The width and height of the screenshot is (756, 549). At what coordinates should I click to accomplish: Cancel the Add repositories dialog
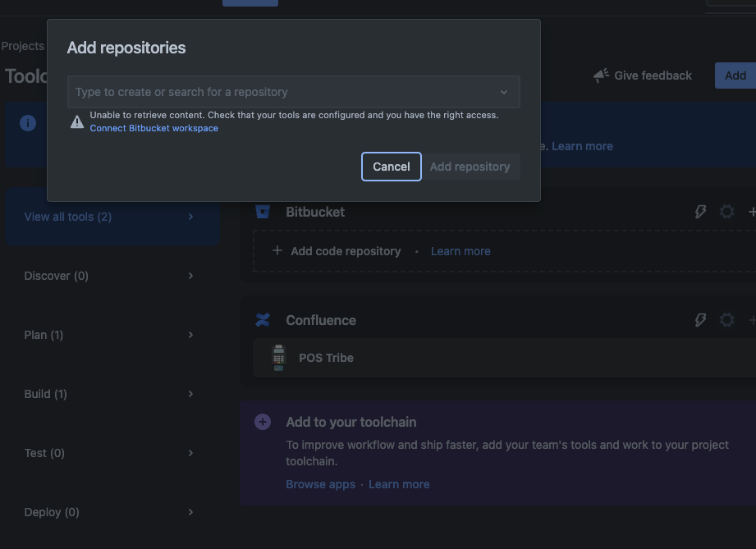pyautogui.click(x=391, y=167)
